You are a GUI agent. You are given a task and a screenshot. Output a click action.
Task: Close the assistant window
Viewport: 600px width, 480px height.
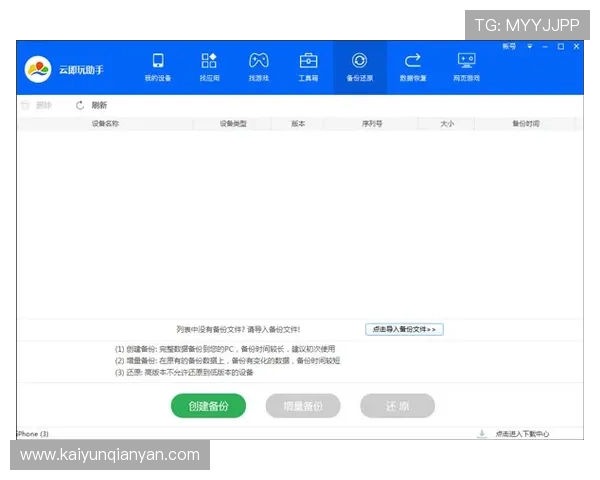(576, 46)
